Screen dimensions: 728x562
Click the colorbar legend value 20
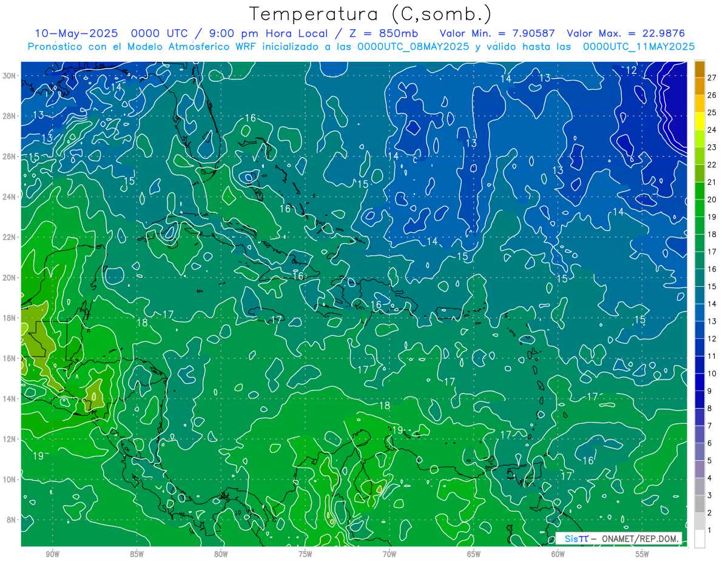point(712,199)
